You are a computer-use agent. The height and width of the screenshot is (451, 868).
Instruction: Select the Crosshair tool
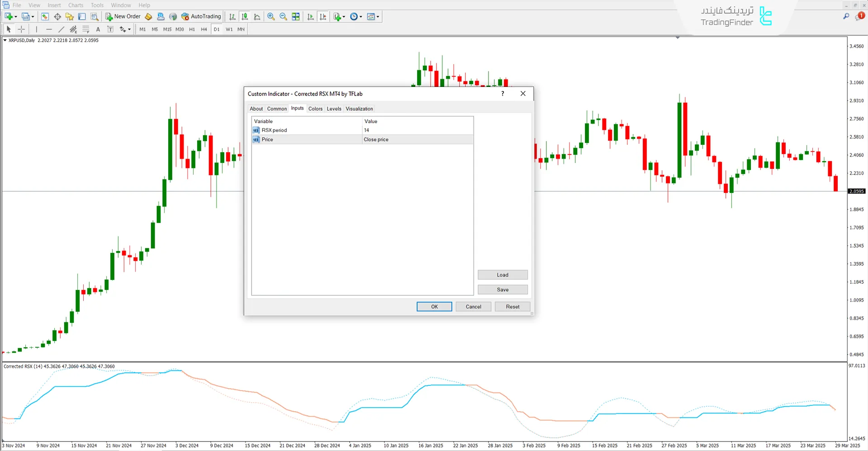tap(21, 29)
